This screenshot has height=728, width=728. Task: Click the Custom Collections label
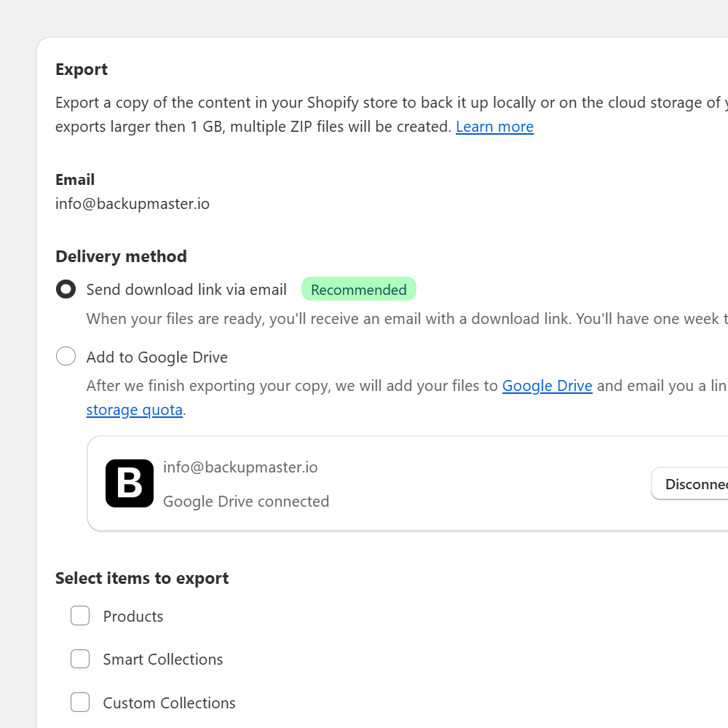click(x=170, y=703)
